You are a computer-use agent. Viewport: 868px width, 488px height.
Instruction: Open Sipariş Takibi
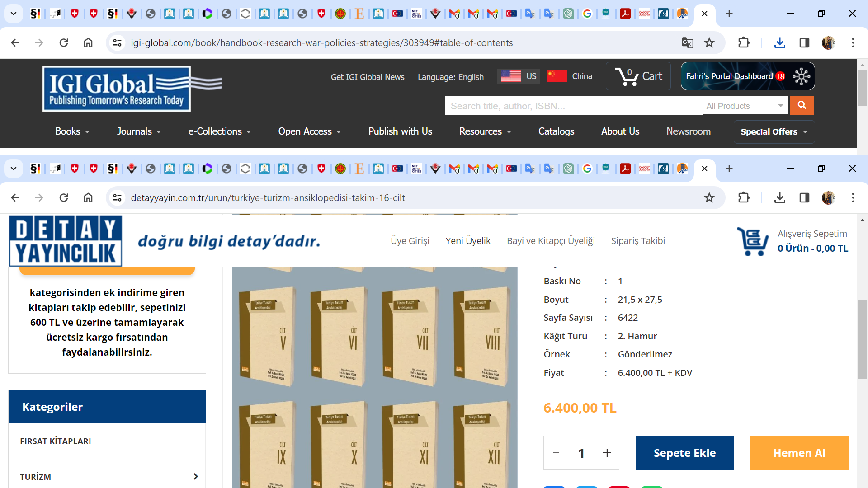coord(638,241)
